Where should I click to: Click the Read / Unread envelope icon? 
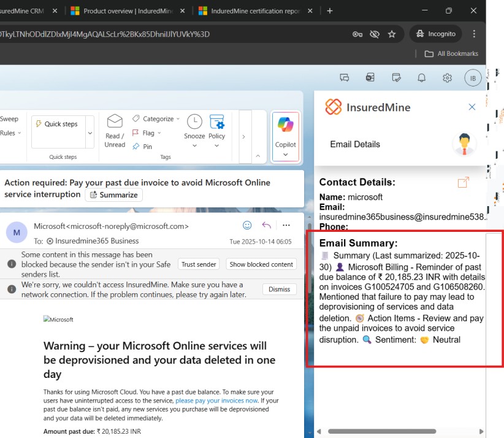coord(115,129)
